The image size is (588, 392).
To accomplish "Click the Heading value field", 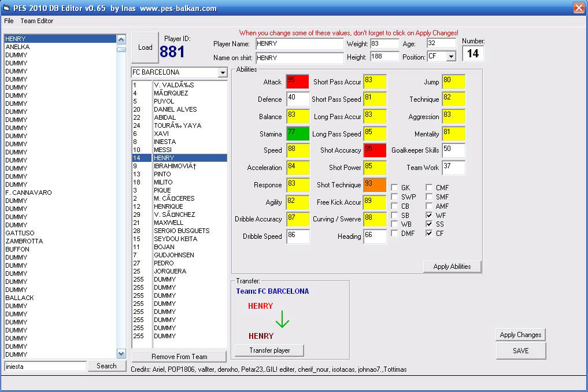I will (375, 236).
